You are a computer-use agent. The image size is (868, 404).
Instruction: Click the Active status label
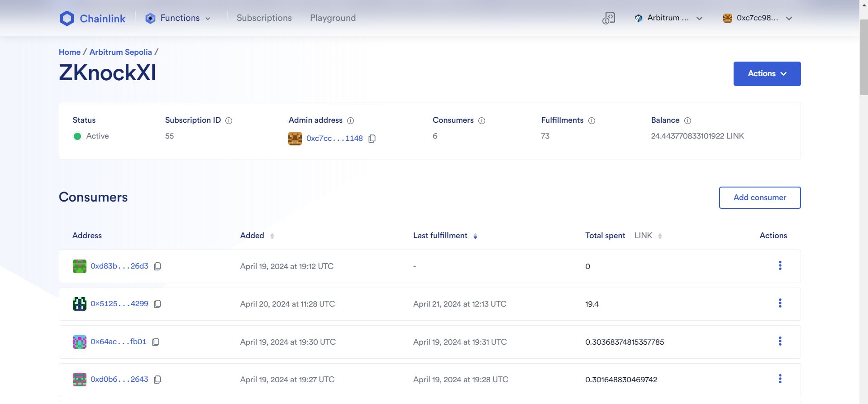(x=97, y=136)
